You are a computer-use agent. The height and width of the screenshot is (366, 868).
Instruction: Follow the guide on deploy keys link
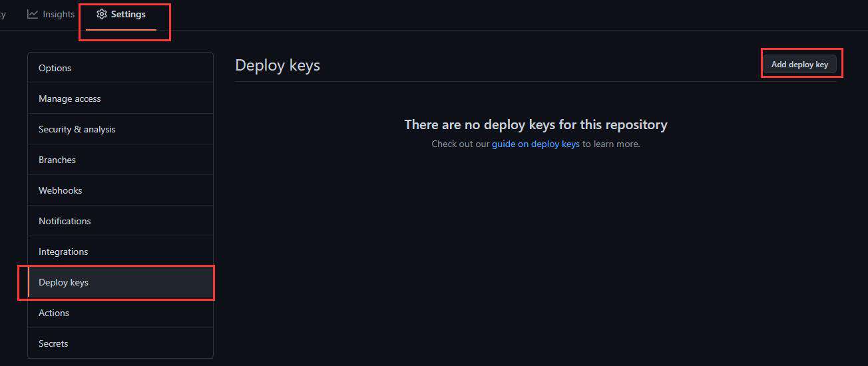tap(536, 144)
